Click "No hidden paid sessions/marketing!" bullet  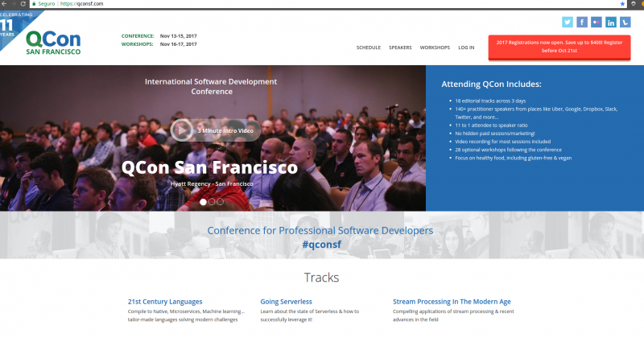coord(495,134)
